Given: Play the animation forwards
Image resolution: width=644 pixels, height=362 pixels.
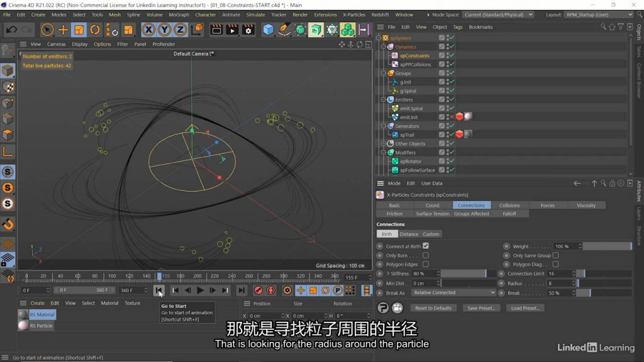Looking at the screenshot, I should click(x=200, y=290).
